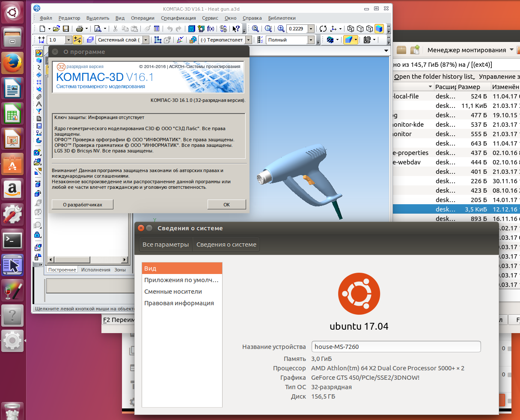The image size is (520, 420).
Task: Select Приложения по умолчанию in sidebar
Action: click(182, 280)
